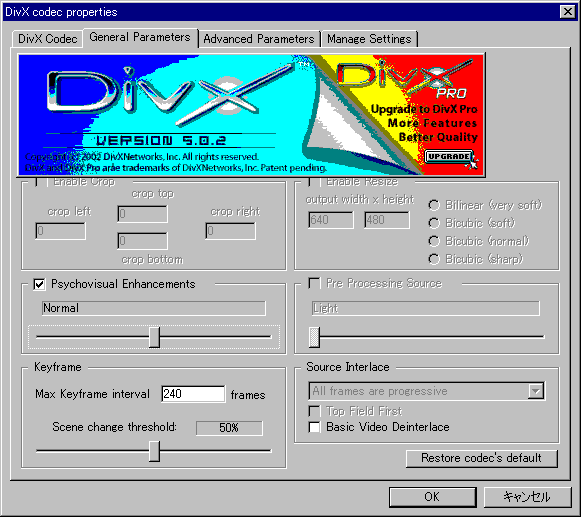Click the UPGRADE button in the banner
Image resolution: width=581 pixels, height=517 pixels.
point(449,156)
